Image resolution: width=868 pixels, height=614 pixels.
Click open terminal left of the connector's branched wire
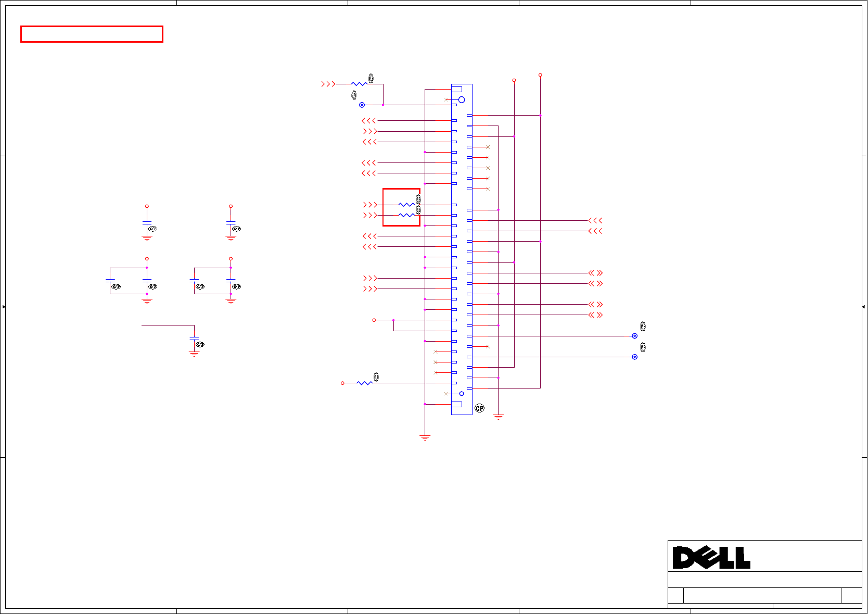[x=374, y=320]
